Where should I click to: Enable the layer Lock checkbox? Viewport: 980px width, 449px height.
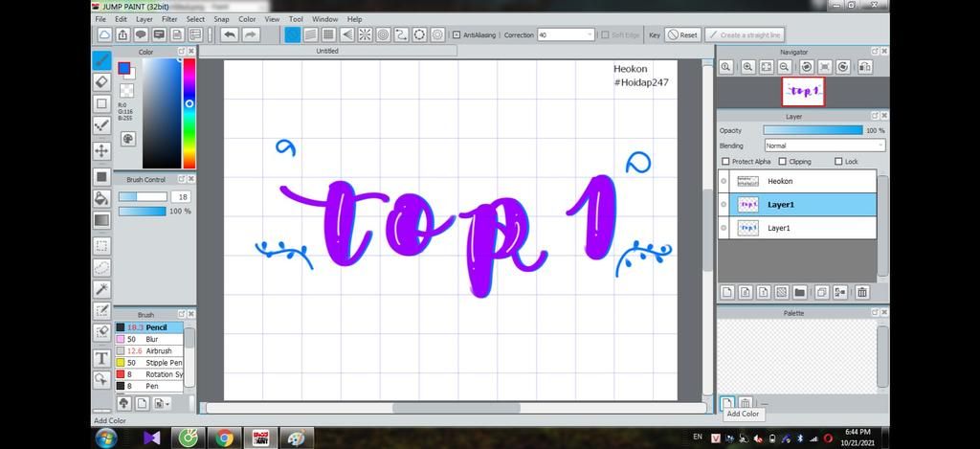click(838, 162)
